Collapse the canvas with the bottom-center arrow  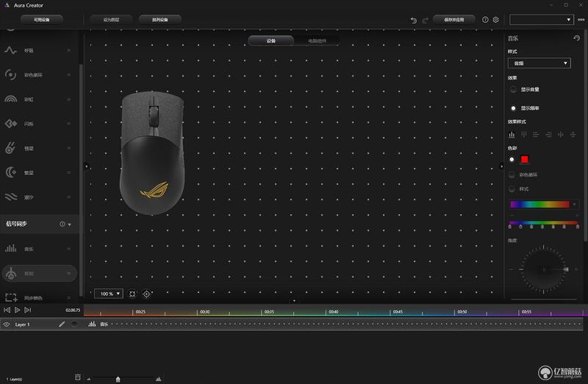pos(294,300)
